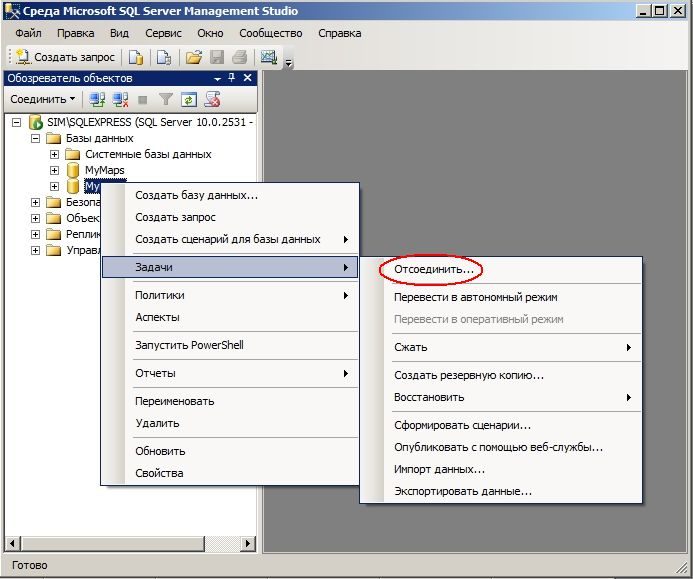This screenshot has height=579, width=693.
Task: Choose Обновить in context menu
Action: [230, 451]
